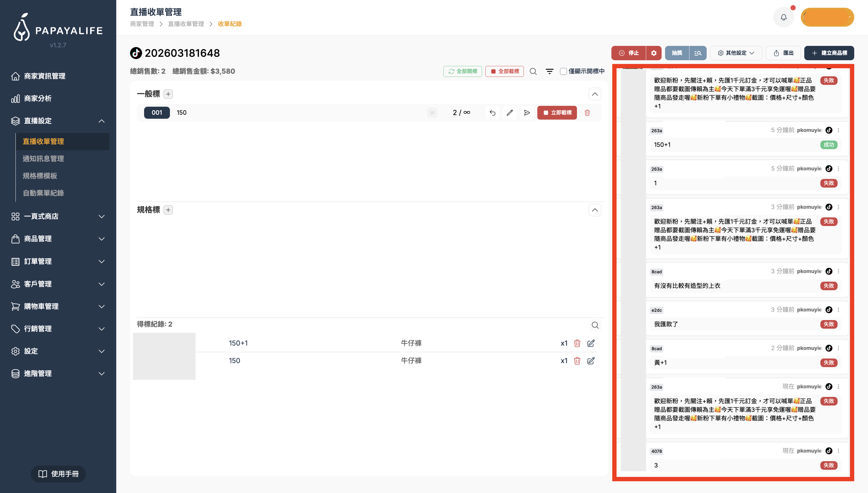Image resolution: width=868 pixels, height=493 pixels.
Task: Click the gear icon beside 停止
Action: (654, 53)
